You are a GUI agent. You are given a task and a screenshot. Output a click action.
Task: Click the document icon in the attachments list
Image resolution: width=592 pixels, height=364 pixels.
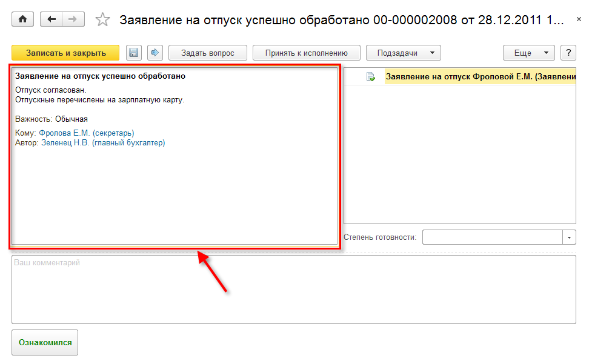(370, 77)
